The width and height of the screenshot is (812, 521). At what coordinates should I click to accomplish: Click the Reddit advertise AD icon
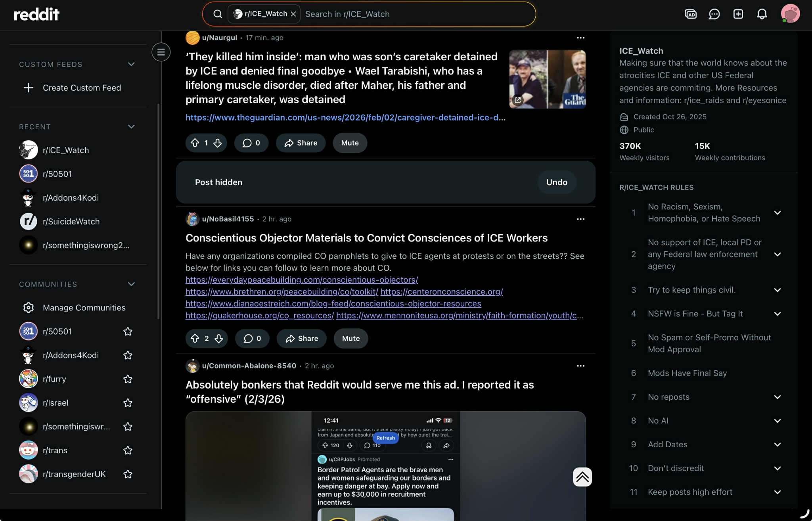(690, 14)
